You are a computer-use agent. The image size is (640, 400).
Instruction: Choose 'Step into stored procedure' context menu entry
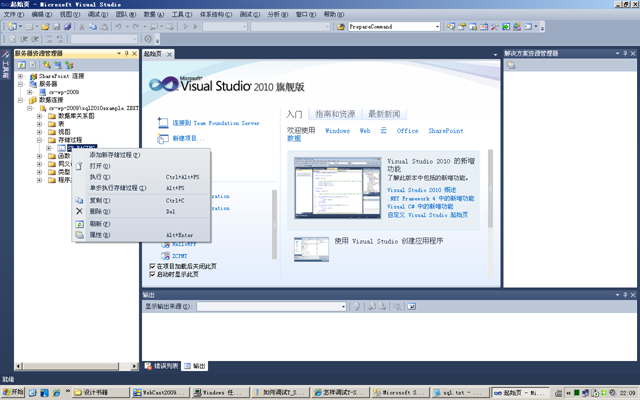(x=141, y=188)
